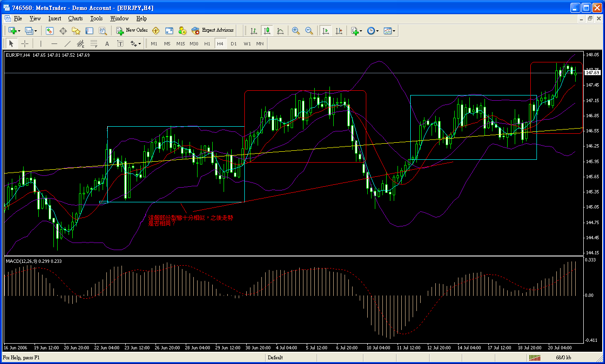Zoom in on the chart
The width and height of the screenshot is (605, 364).
coord(296,31)
